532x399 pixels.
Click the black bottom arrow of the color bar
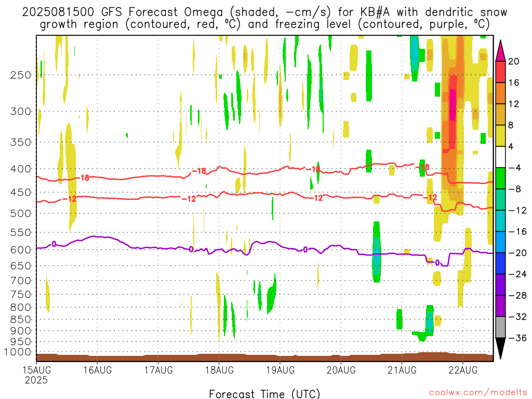[500, 348]
